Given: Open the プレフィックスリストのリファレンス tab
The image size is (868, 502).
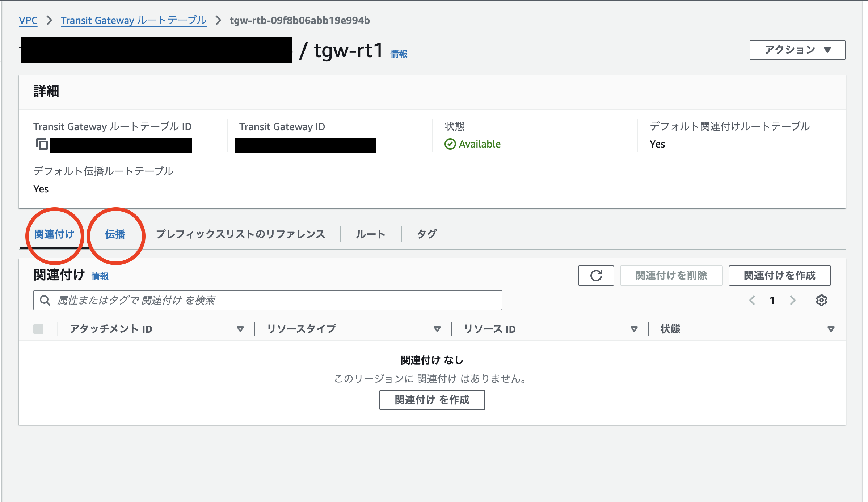Looking at the screenshot, I should click(240, 234).
